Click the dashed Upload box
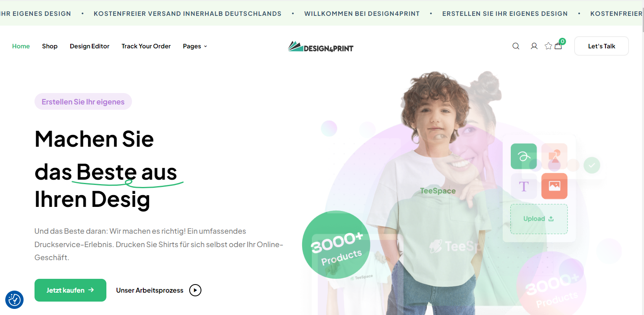This screenshot has width=644, height=315. (x=539, y=219)
